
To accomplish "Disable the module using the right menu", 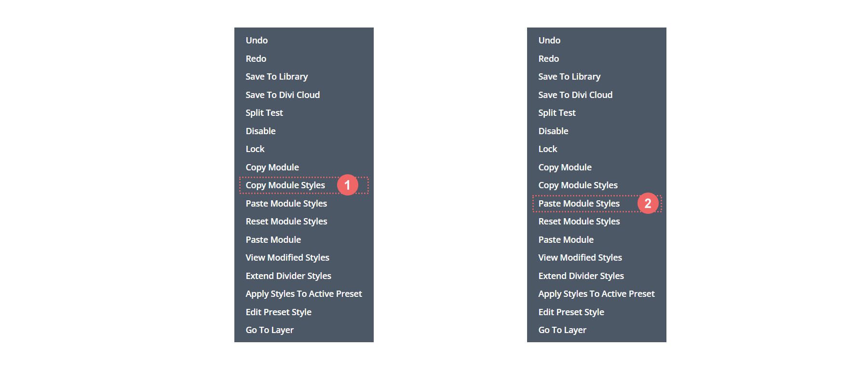I will (553, 131).
